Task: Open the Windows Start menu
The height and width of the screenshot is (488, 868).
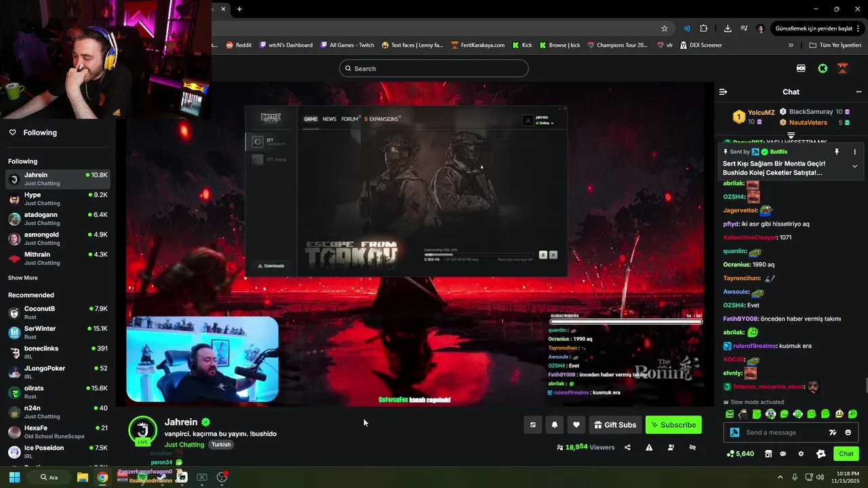Action: pos(14,477)
